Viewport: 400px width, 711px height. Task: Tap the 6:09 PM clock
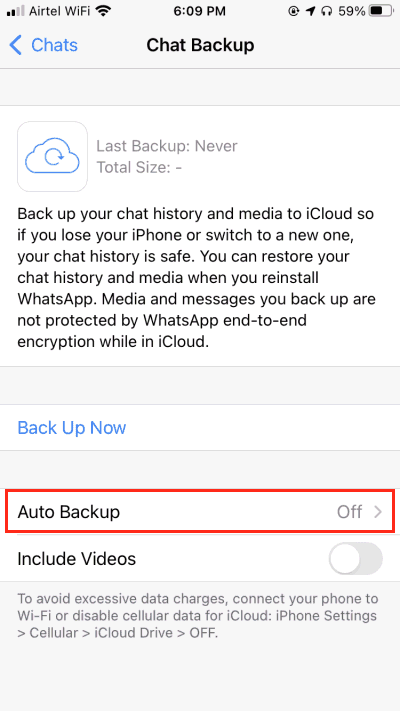(200, 11)
